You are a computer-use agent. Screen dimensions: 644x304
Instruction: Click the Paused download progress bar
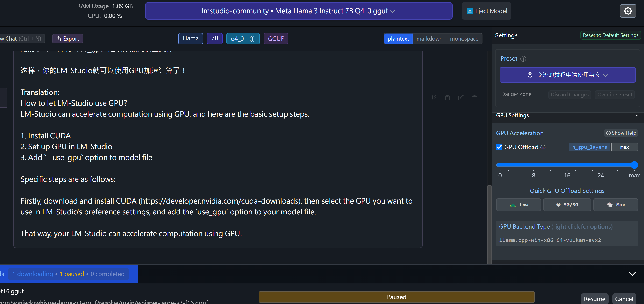point(396,297)
